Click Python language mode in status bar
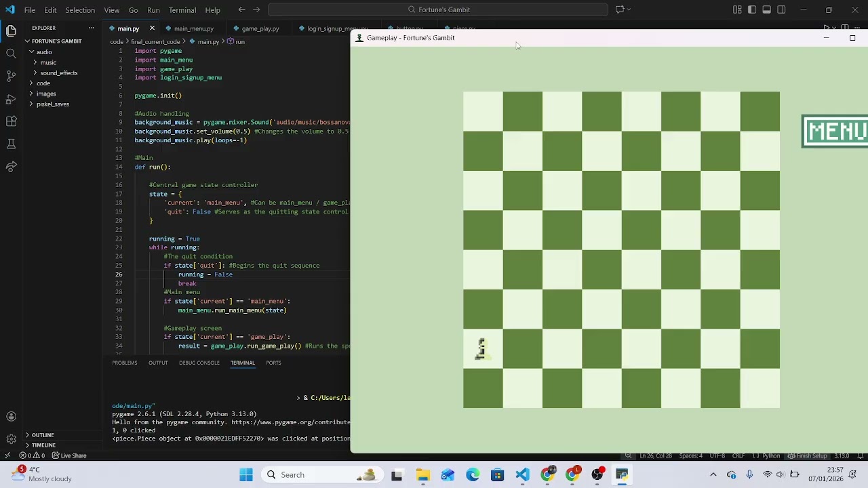Image resolution: width=868 pixels, height=488 pixels. [x=771, y=455]
